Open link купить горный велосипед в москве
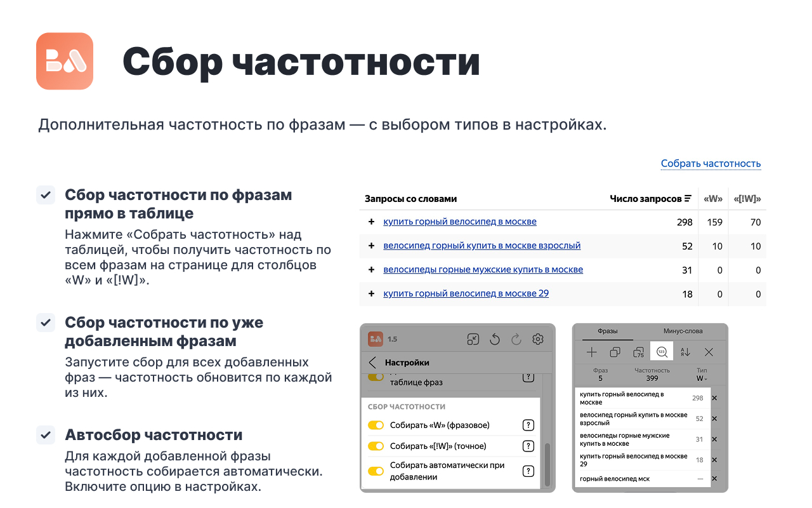The width and height of the screenshot is (812, 508). click(460, 222)
